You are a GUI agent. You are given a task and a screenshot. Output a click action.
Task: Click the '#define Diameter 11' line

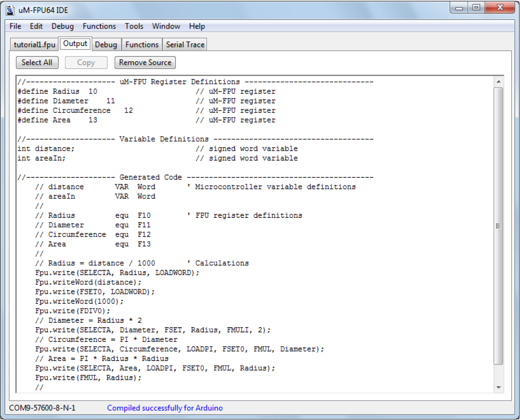click(147, 101)
